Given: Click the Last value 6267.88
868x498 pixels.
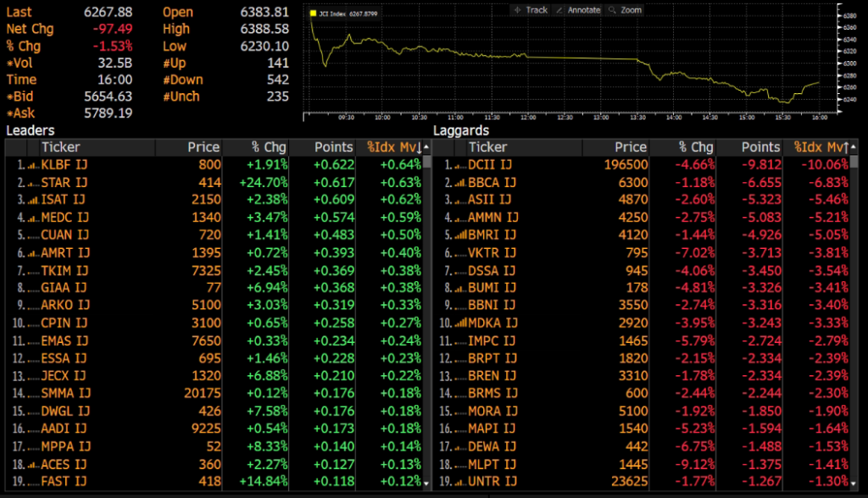Looking at the screenshot, I should [x=108, y=12].
